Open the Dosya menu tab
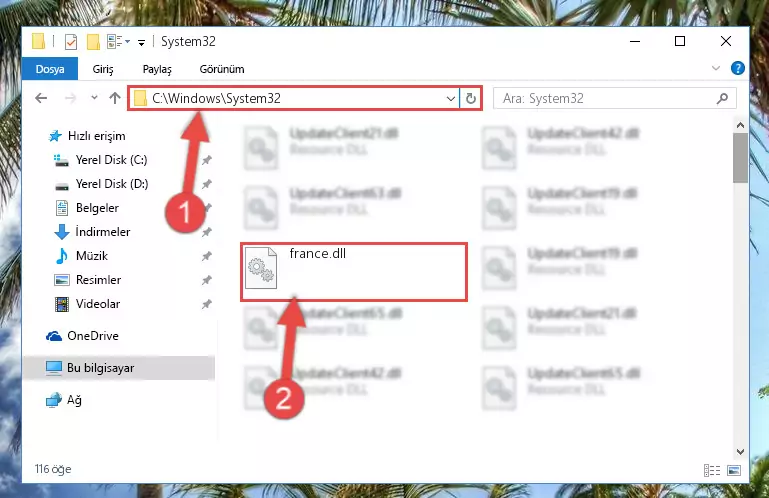This screenshot has height=498, width=769. tap(50, 69)
